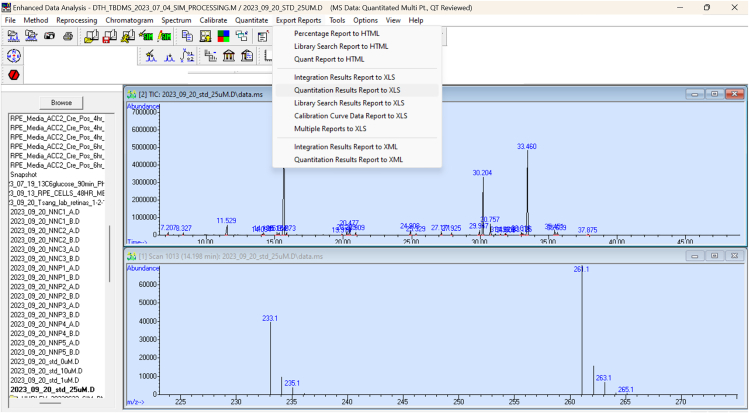Viewport: 749px width, 413px height.
Task: Click the integration parameters curve icon
Action: 187,56
